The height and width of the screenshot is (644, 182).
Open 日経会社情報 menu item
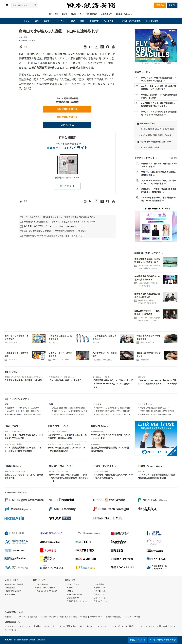(91, 14)
